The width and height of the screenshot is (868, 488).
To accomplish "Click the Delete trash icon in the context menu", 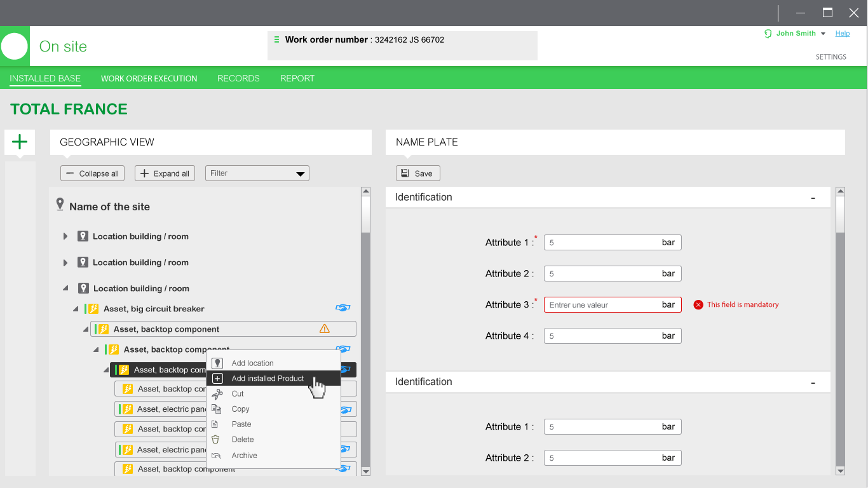I will click(x=215, y=440).
